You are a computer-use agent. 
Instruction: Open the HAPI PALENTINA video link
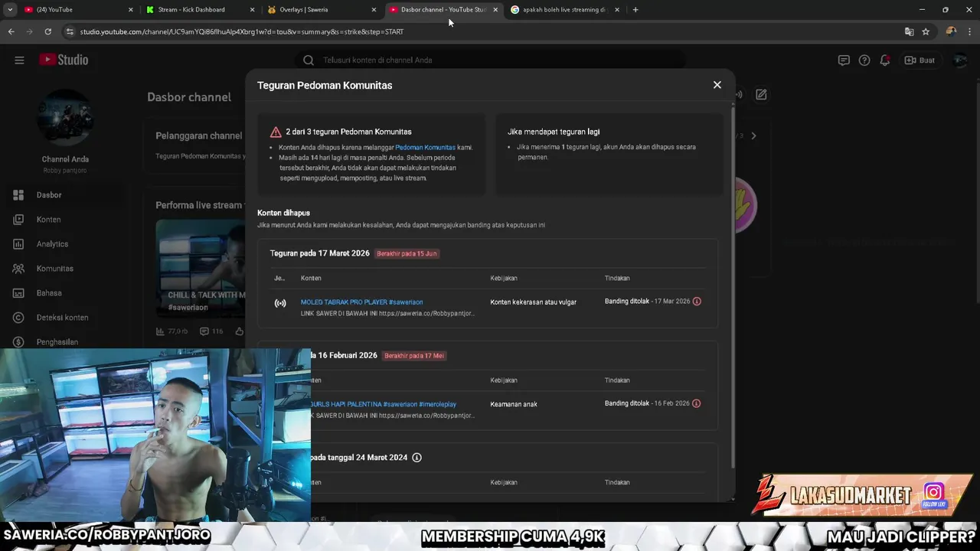[x=383, y=404]
